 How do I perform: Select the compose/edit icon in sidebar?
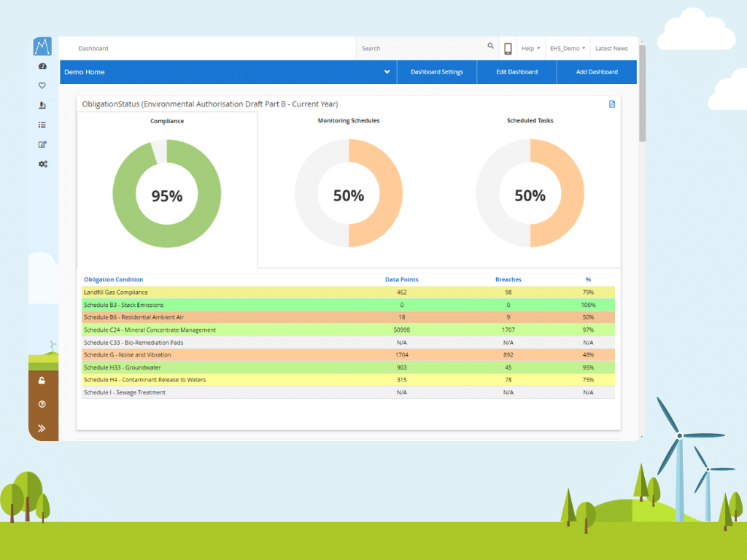(x=42, y=144)
